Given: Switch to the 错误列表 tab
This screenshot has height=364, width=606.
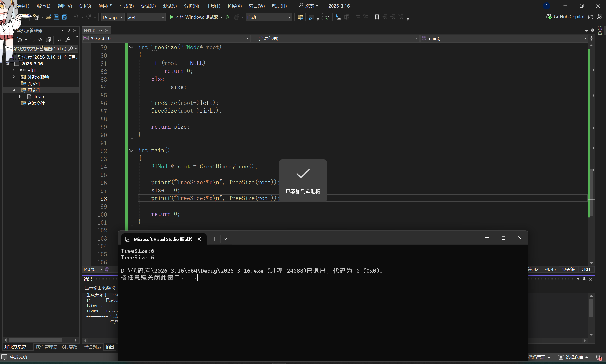Looking at the screenshot, I should pos(92,347).
